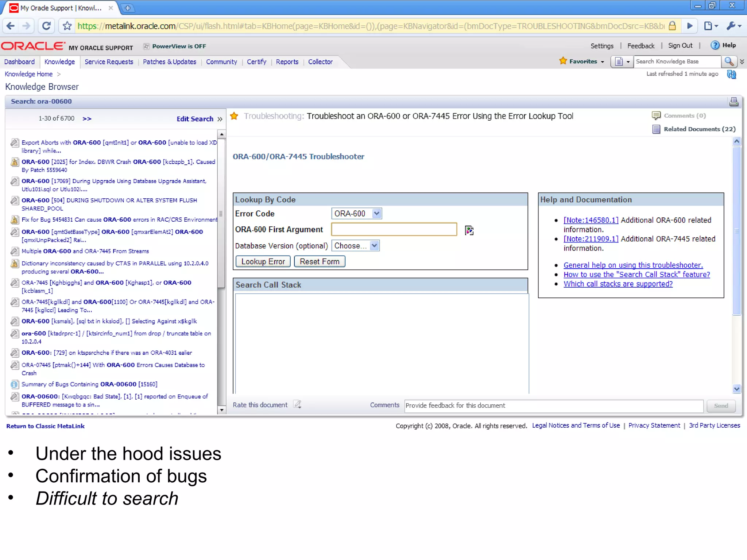Click the browser back arrow

click(x=11, y=26)
